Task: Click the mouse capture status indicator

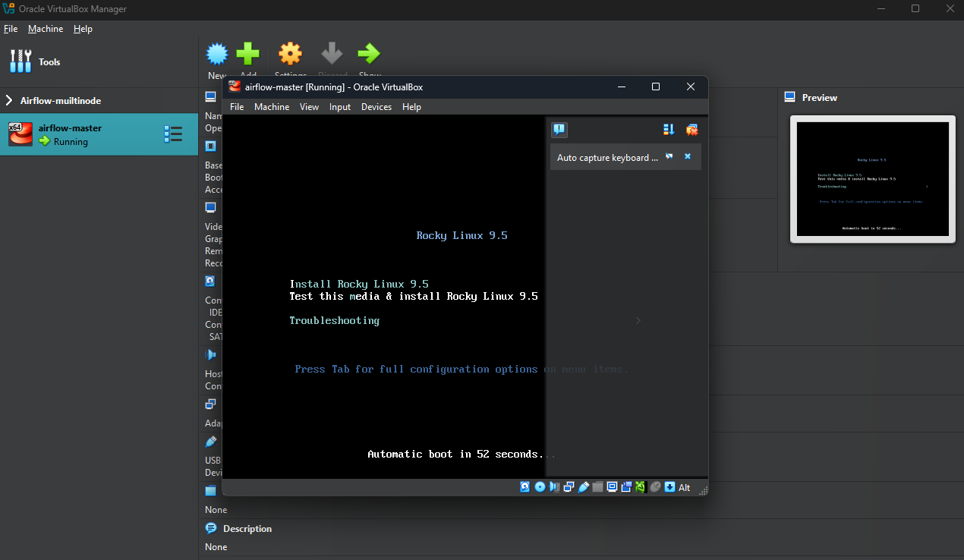Action: pos(655,487)
